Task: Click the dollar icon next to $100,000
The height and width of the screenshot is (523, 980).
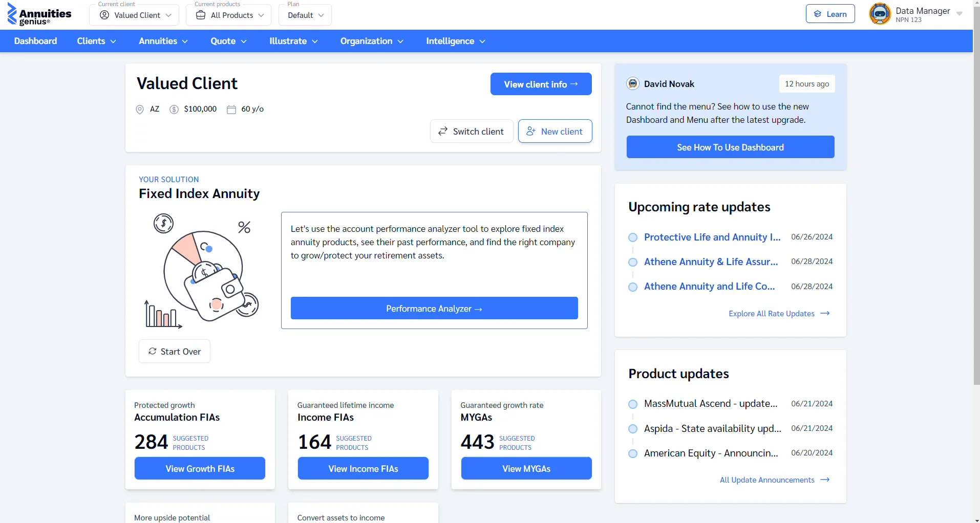Action: (174, 109)
